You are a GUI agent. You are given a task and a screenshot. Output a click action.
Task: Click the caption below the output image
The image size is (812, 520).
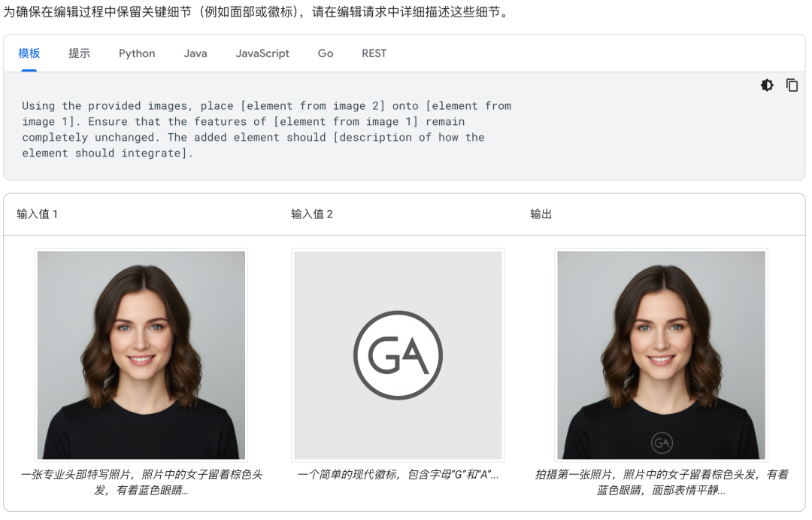(661, 482)
